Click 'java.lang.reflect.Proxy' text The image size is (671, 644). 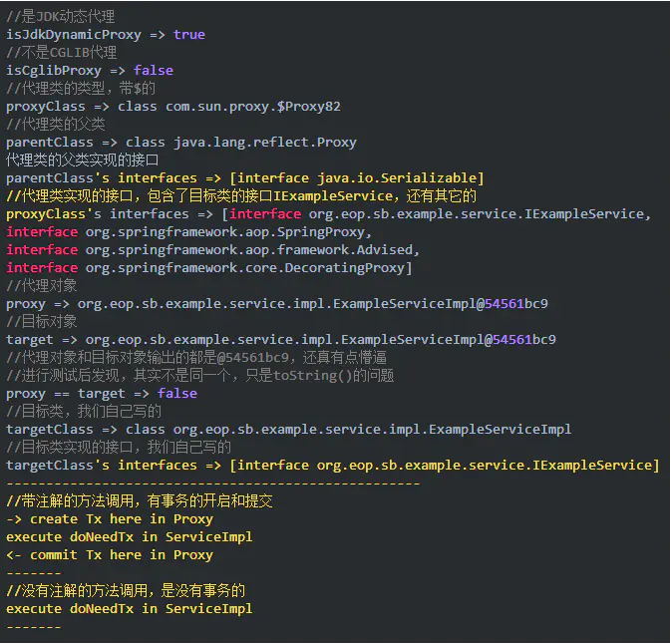265,143
